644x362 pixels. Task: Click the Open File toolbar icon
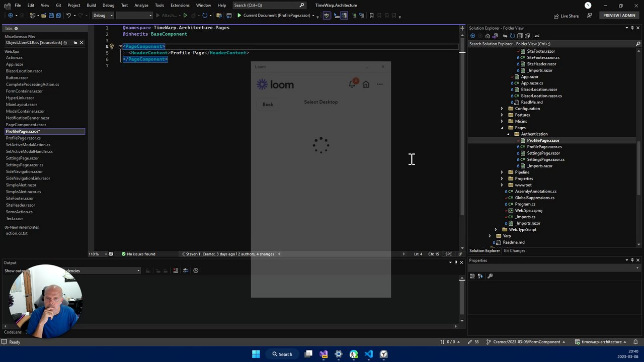[44, 16]
